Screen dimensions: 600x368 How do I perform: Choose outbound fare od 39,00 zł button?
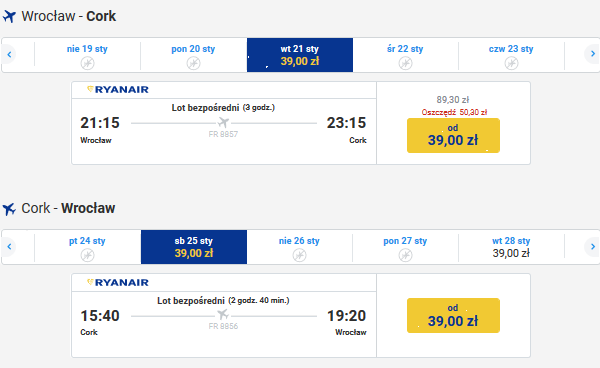pos(453,135)
